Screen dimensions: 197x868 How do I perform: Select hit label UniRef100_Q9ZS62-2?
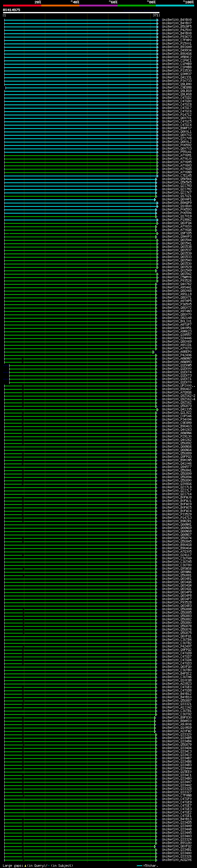pos(179,396)
